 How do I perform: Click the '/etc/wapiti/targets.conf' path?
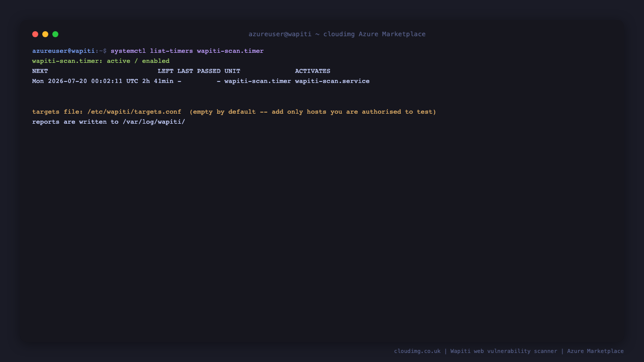click(x=134, y=112)
